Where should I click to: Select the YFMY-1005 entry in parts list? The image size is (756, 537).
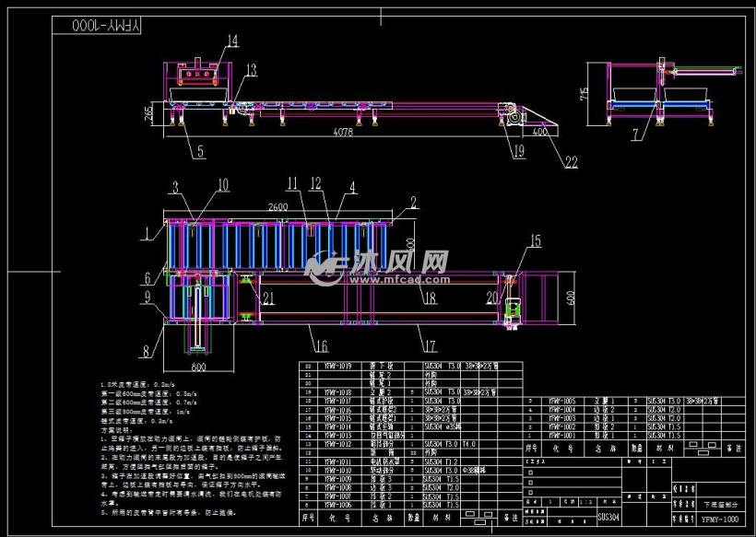(x=562, y=402)
